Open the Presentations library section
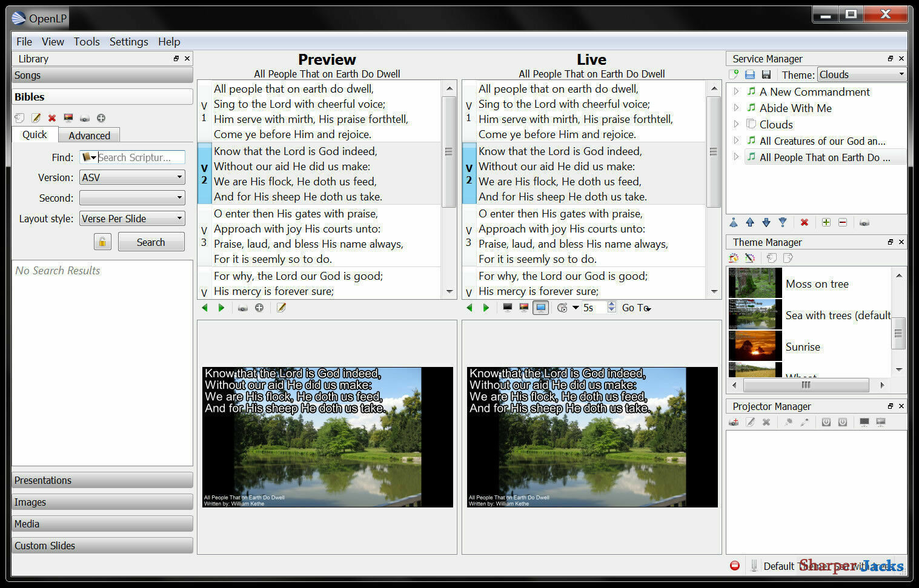The width and height of the screenshot is (919, 588). (x=102, y=480)
